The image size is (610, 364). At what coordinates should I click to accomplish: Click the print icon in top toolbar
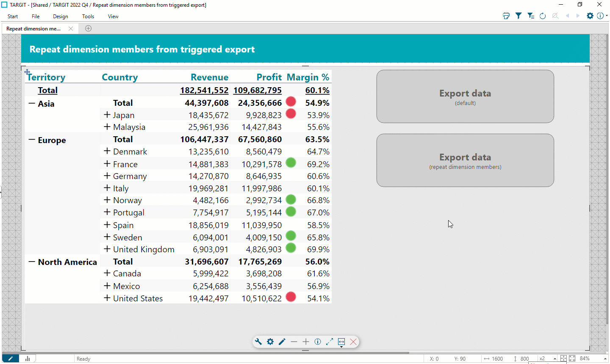point(506,16)
